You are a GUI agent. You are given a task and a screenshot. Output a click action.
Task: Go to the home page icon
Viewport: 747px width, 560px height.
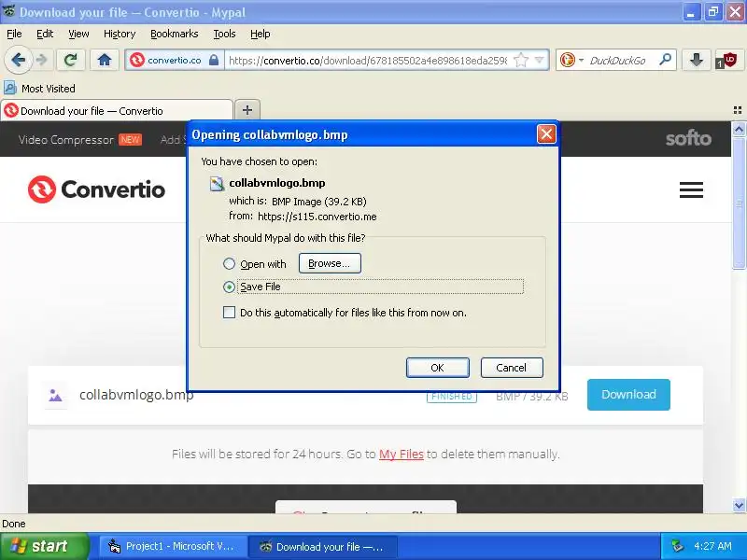[105, 60]
